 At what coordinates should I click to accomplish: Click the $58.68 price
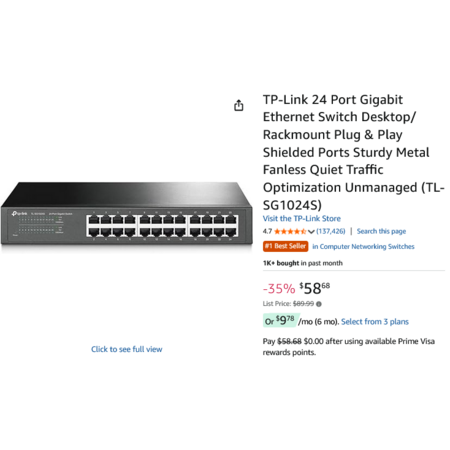click(x=315, y=288)
